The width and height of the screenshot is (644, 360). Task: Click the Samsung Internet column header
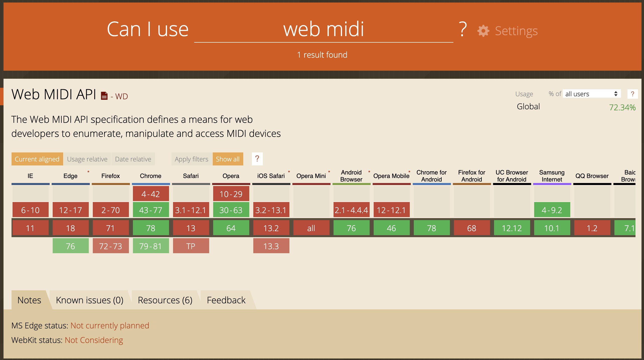pos(552,176)
